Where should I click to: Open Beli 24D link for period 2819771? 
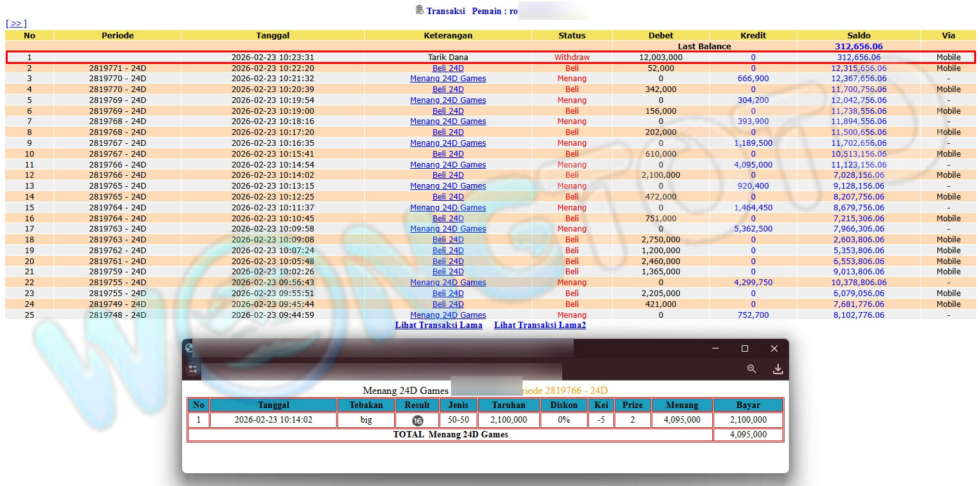[448, 68]
